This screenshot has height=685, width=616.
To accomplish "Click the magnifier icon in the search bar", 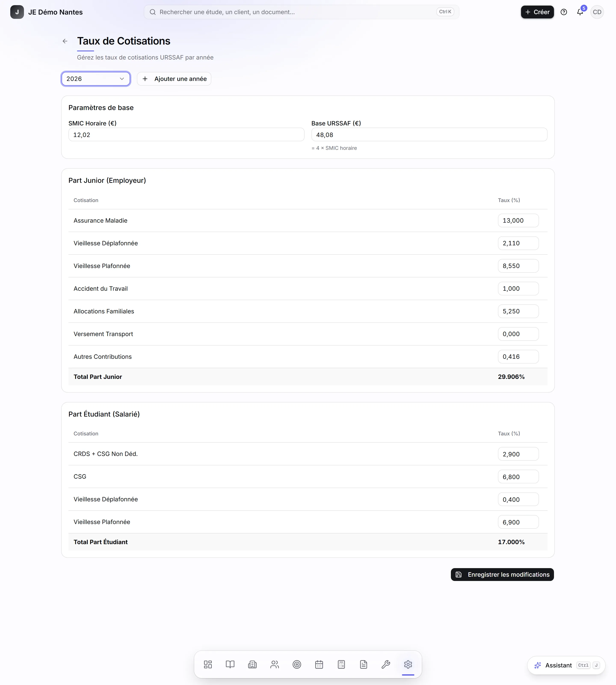I will [153, 12].
